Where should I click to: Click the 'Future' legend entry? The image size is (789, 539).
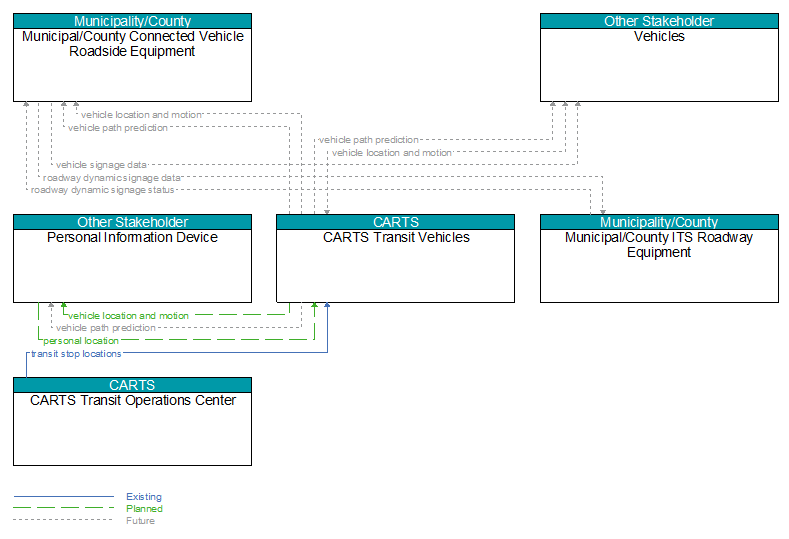coord(140,521)
